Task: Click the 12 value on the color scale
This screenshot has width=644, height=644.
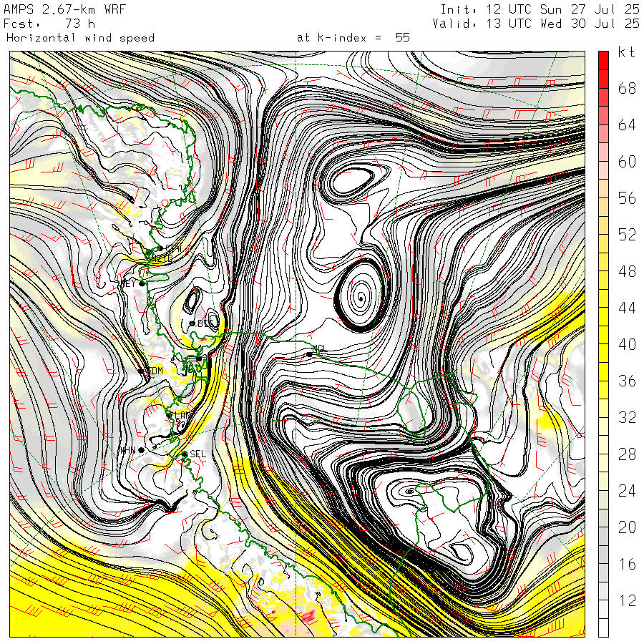Action: tap(627, 601)
